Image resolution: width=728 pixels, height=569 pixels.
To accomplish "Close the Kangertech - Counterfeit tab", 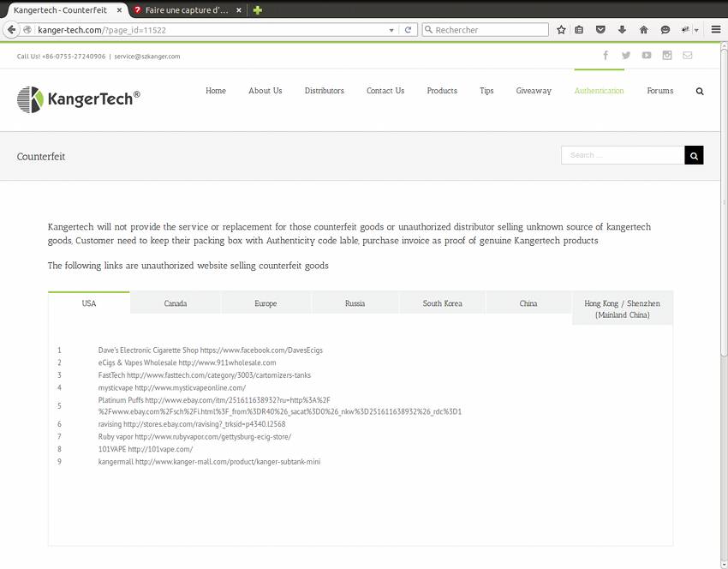I will pos(119,9).
